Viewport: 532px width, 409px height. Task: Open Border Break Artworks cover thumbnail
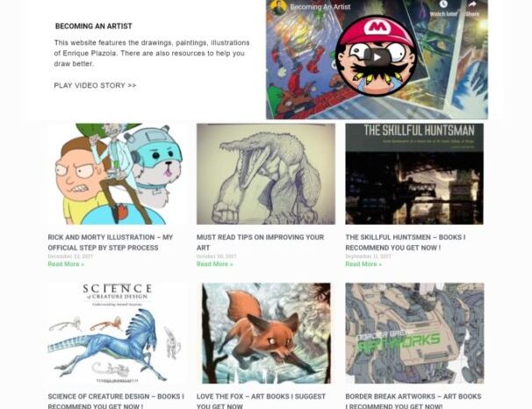[x=414, y=334]
